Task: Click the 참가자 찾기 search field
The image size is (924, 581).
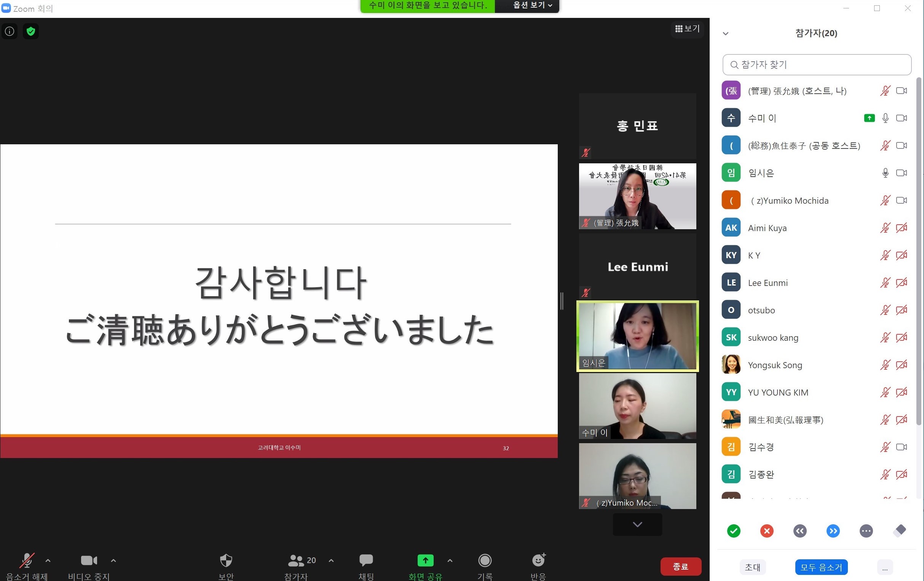Action: coord(817,65)
